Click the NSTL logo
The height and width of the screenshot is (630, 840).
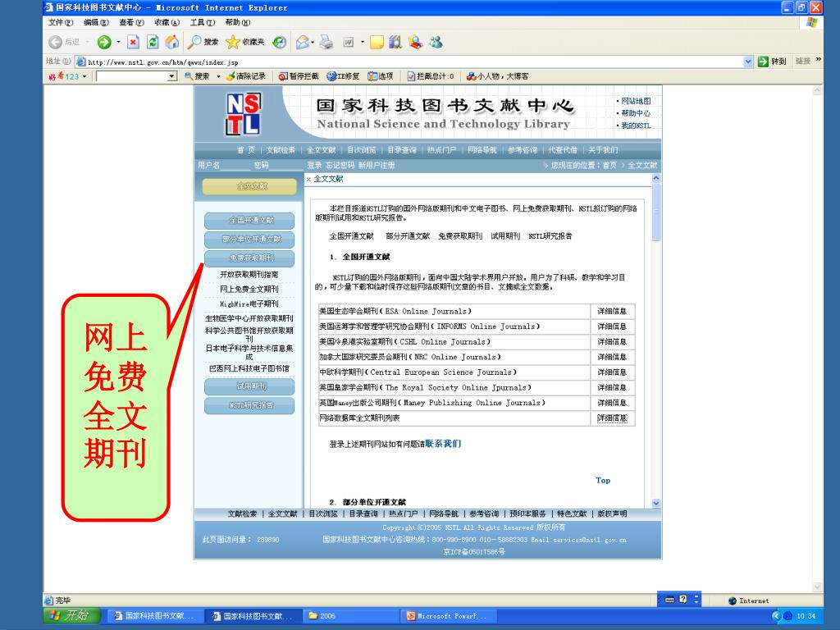point(243,113)
